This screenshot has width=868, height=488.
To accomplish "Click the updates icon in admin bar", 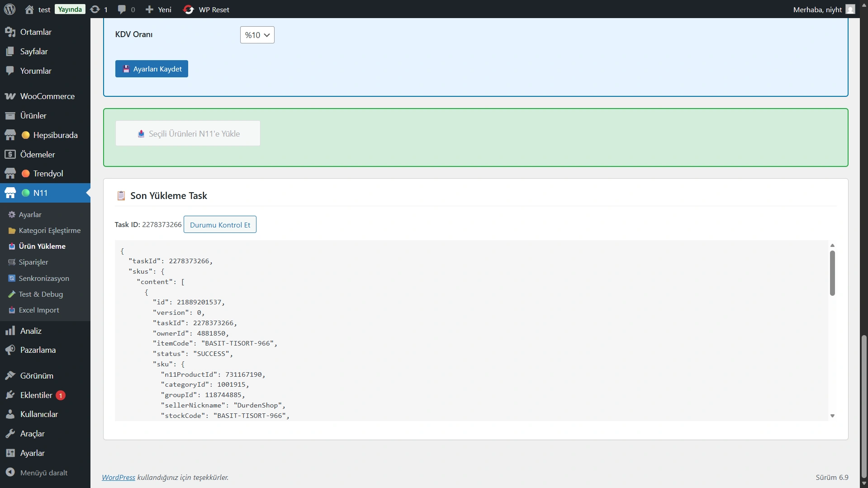I will click(95, 9).
